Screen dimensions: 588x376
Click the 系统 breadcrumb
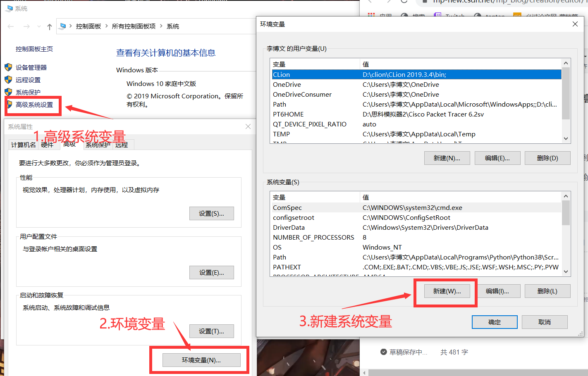[x=173, y=26]
